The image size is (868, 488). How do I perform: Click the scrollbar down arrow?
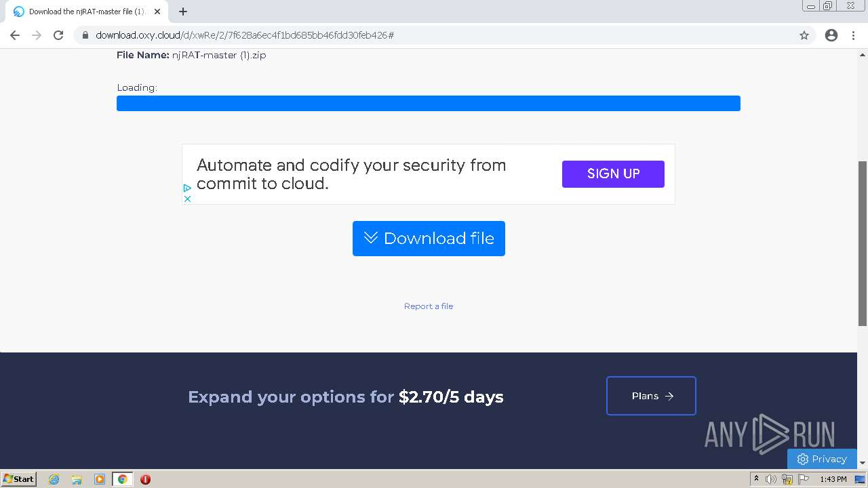click(863, 464)
